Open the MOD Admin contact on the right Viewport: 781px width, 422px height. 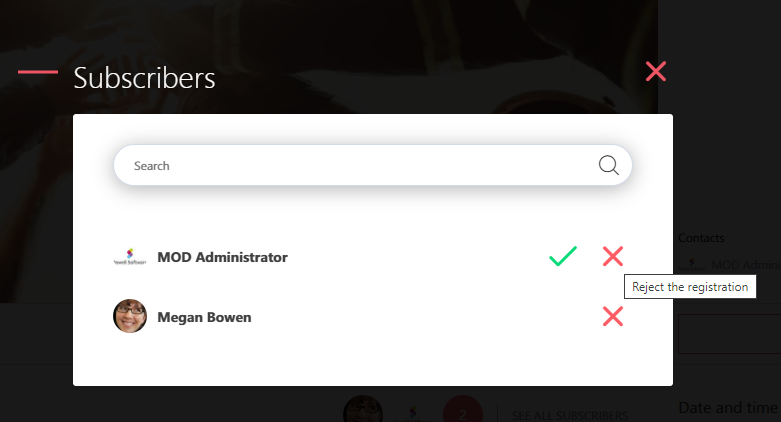click(729, 265)
